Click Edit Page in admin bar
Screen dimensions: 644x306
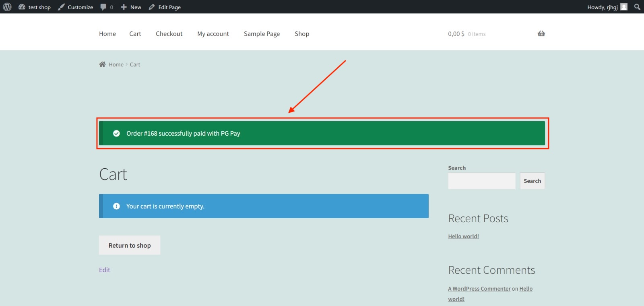tap(165, 7)
